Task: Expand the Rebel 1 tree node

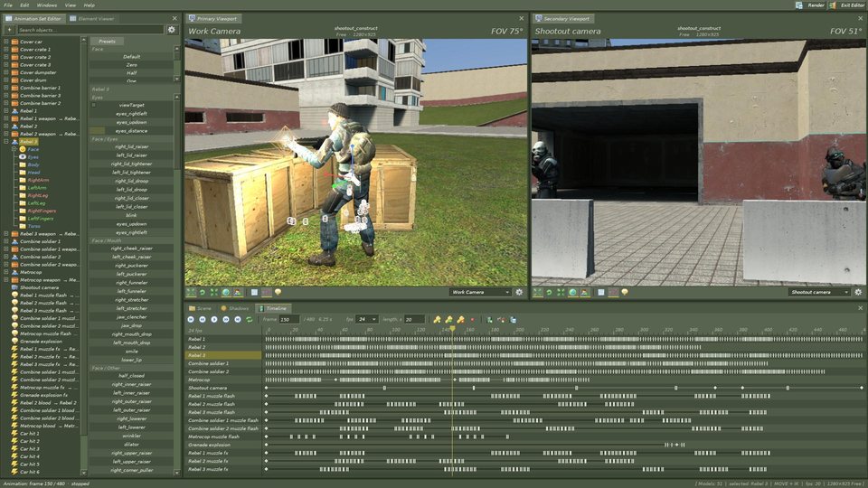Action: click(6, 110)
